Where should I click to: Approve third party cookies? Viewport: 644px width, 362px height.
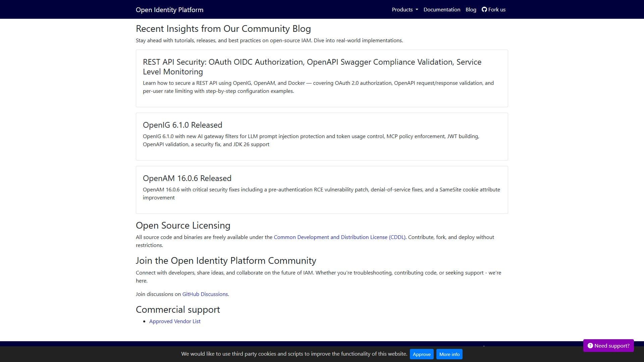[x=422, y=354]
